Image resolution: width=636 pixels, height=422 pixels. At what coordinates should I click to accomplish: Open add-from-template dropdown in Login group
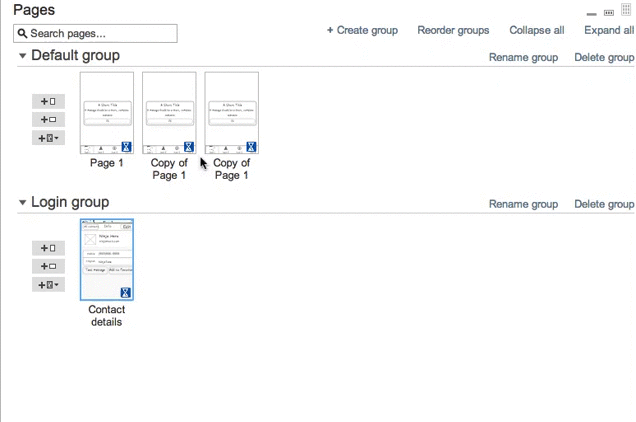coord(48,285)
